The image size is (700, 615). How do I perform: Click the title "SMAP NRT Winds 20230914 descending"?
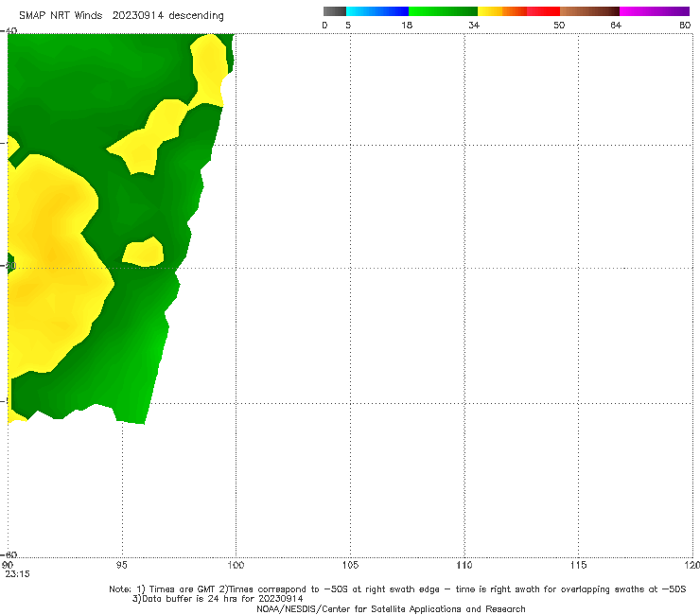121,15
